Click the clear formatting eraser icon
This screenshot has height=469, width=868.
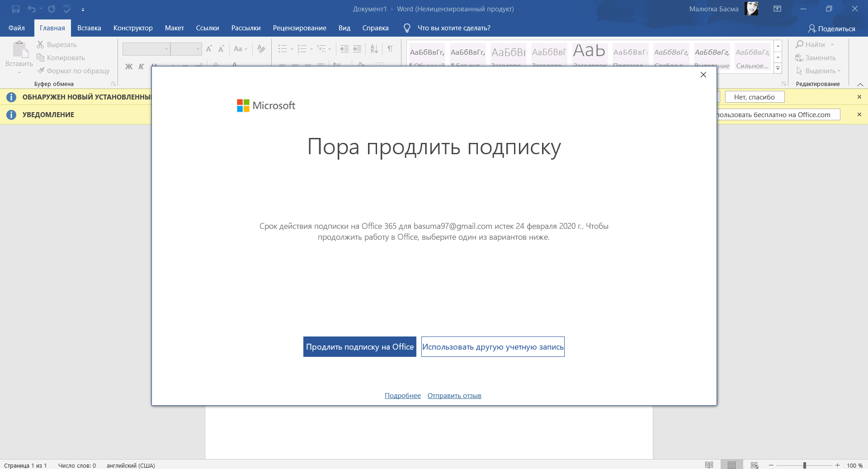click(261, 49)
